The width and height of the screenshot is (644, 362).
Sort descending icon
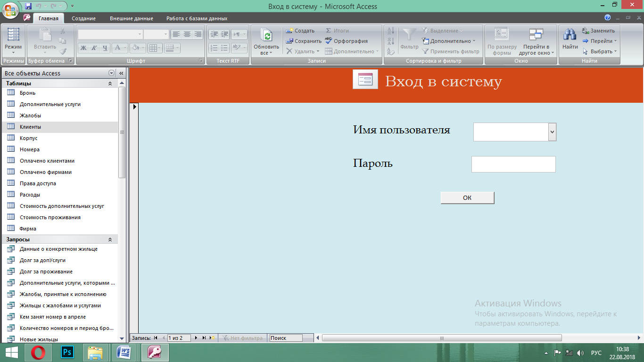pyautogui.click(x=391, y=41)
